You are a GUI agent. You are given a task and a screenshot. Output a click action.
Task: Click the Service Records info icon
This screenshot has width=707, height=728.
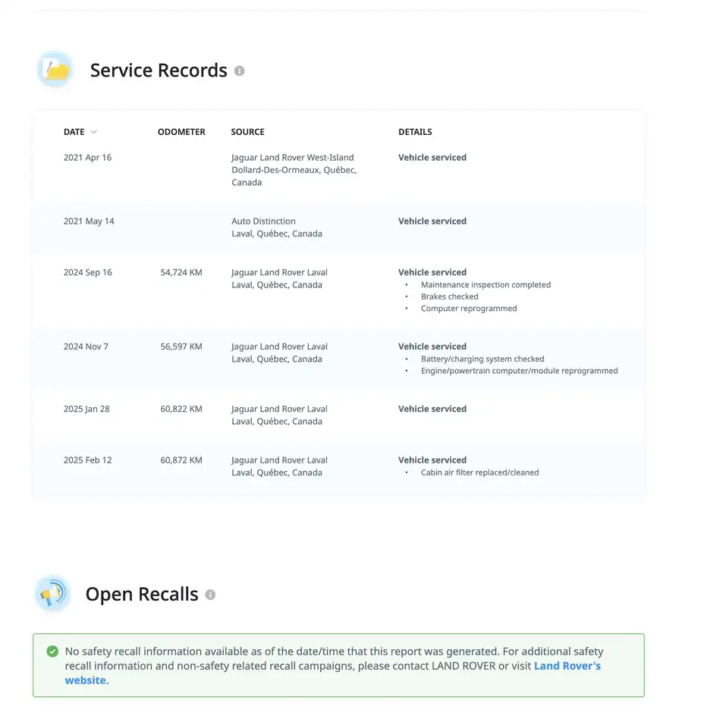pyautogui.click(x=239, y=71)
